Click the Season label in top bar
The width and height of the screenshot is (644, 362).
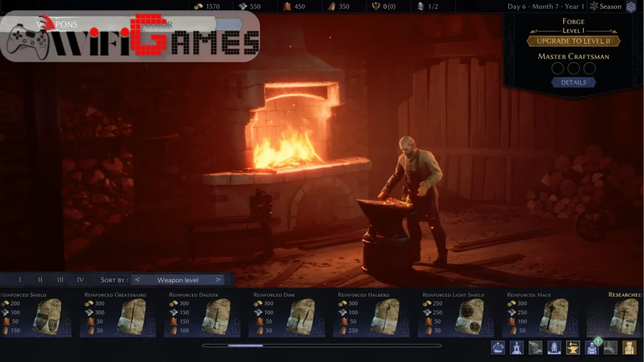[610, 6]
